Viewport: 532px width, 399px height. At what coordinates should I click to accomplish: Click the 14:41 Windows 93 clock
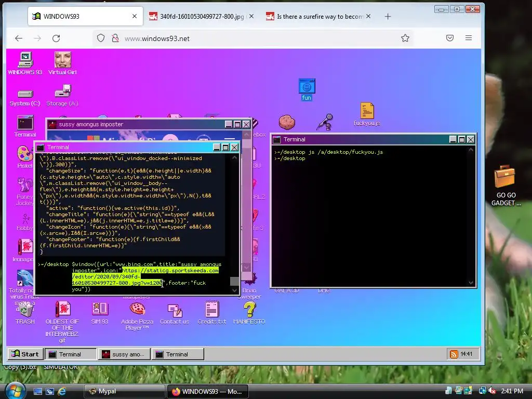coord(467,354)
